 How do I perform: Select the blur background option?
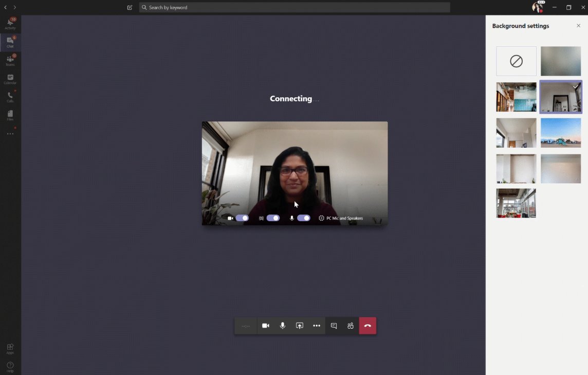(x=561, y=61)
